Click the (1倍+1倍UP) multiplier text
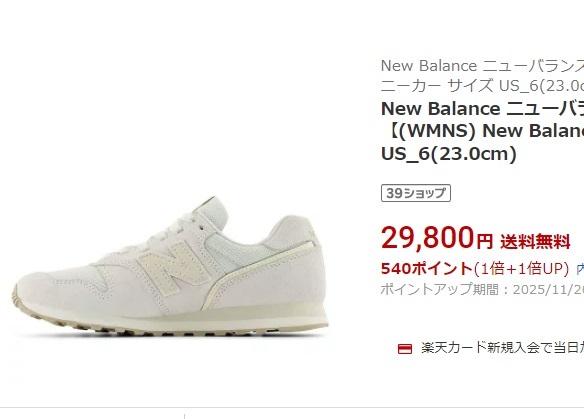Screen dimensions: 584x419 (521, 269)
